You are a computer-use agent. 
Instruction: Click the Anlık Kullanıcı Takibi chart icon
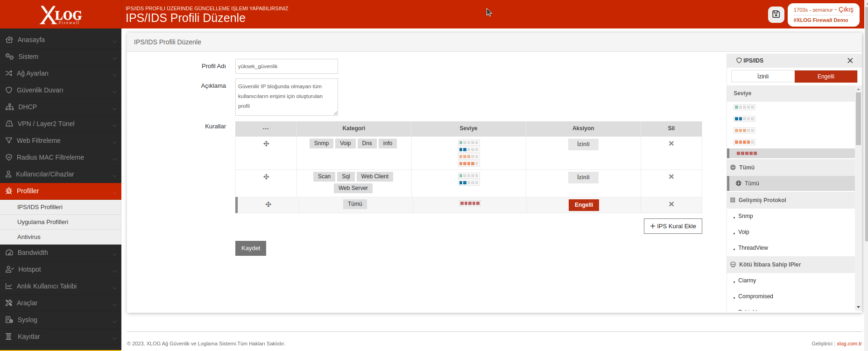(9, 286)
